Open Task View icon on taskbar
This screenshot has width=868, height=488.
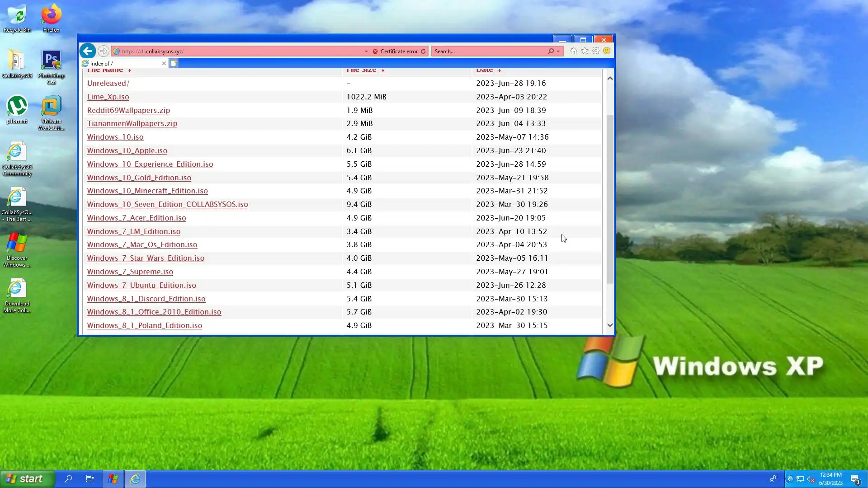coord(90,479)
